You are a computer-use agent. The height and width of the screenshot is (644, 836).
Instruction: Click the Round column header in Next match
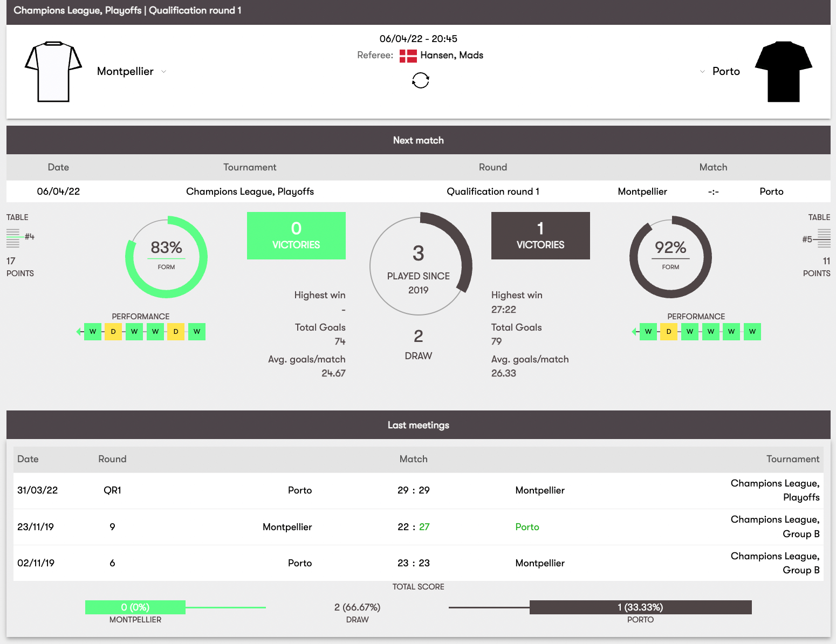[493, 167]
